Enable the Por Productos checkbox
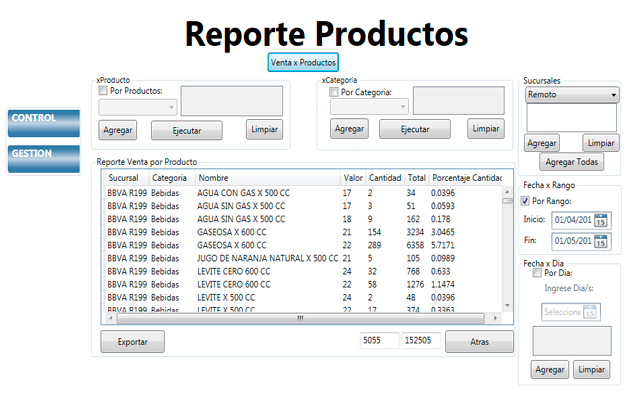The width and height of the screenshot is (640, 400). pyautogui.click(x=103, y=91)
